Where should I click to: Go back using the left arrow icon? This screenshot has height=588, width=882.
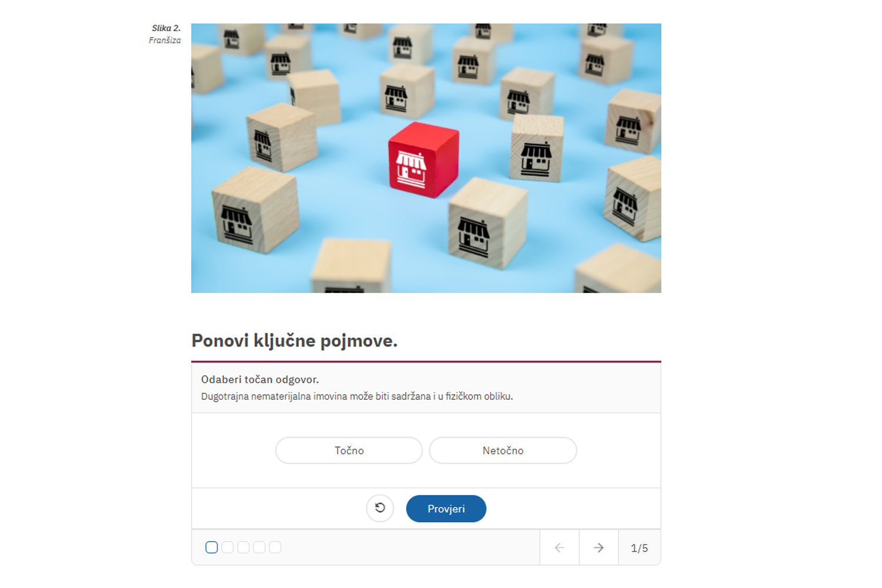(559, 547)
